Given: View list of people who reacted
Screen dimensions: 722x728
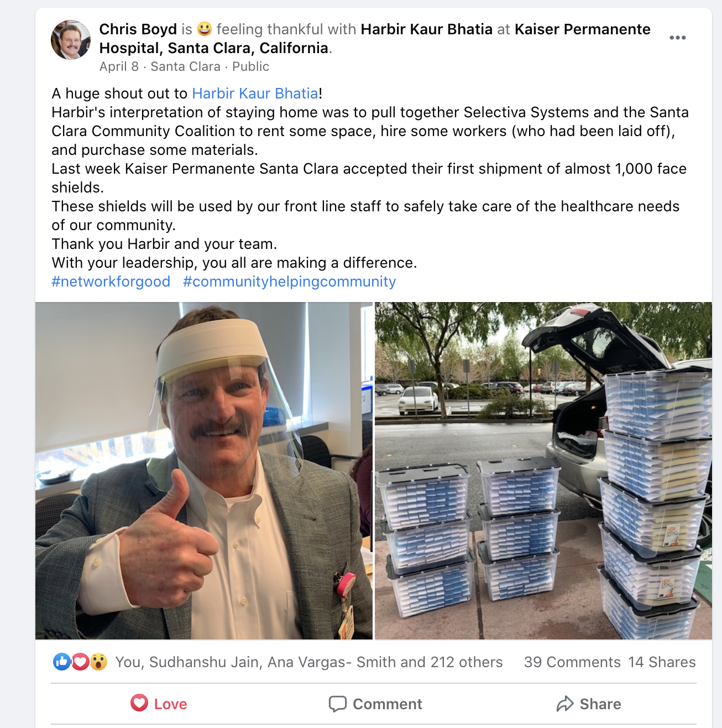Looking at the screenshot, I should 308,662.
